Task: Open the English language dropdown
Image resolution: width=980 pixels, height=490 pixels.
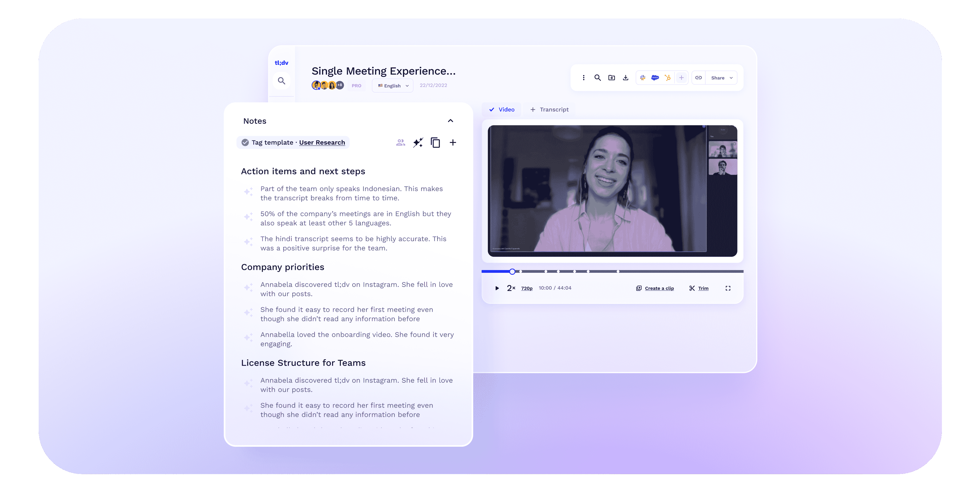Action: tap(393, 85)
